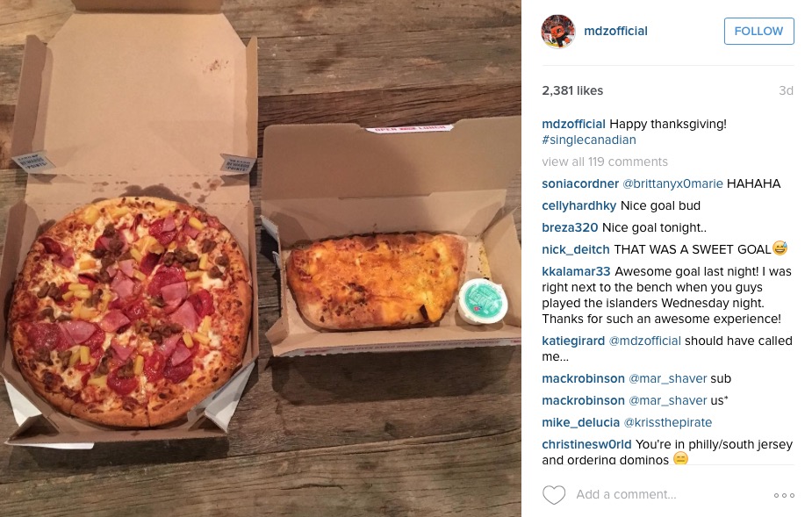Open the christinesw0rld username

click(586, 444)
